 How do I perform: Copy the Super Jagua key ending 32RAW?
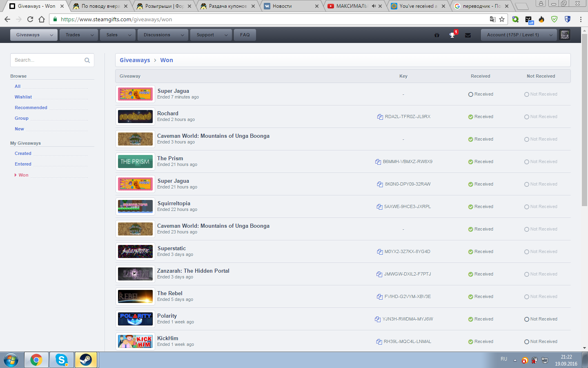tap(380, 184)
